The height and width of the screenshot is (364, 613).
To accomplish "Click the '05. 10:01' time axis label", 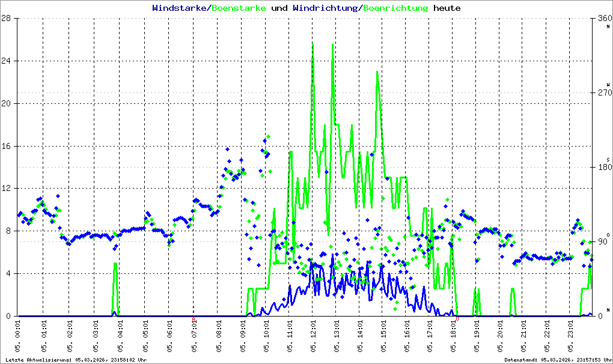I will click(266, 336).
